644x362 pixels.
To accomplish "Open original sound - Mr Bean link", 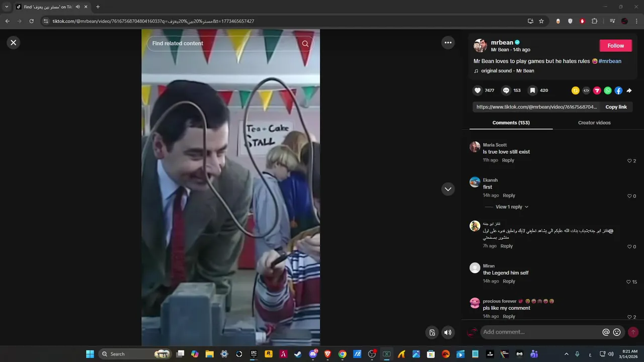I will (x=508, y=71).
